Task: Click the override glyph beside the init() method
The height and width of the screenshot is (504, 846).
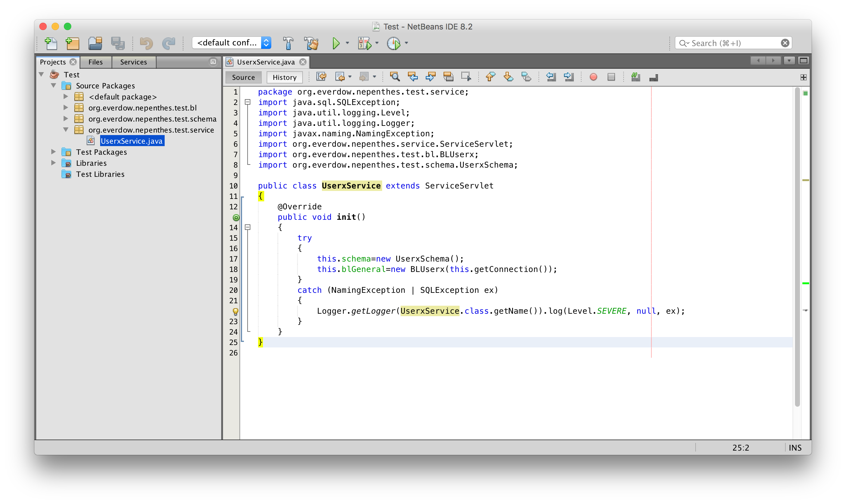Action: tap(236, 217)
